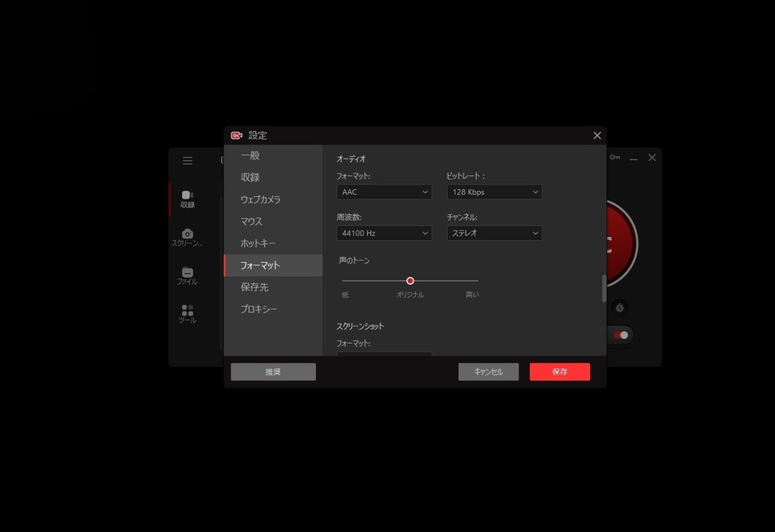
Task: Click the settings panel vertical scrollbar
Action: click(604, 288)
